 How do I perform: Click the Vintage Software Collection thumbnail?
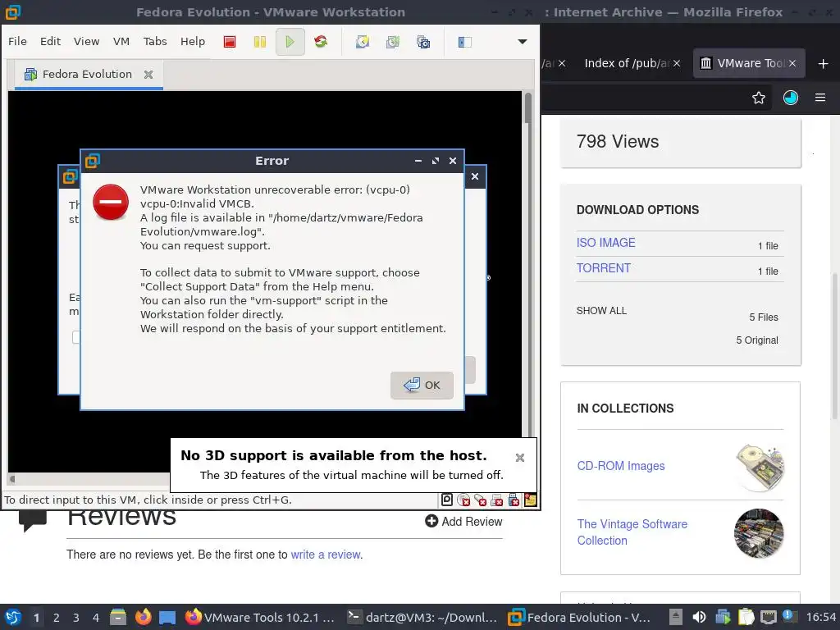point(759,533)
